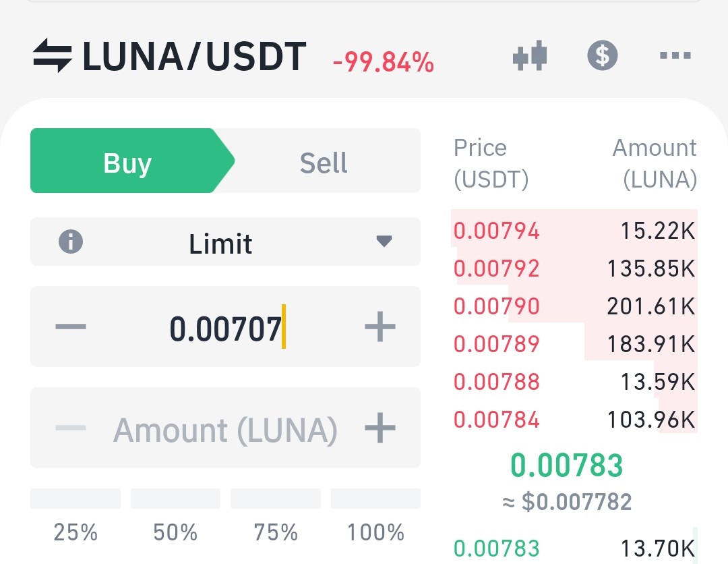Select the 25% amount bar
Screen dimensions: 728x564
(75, 499)
